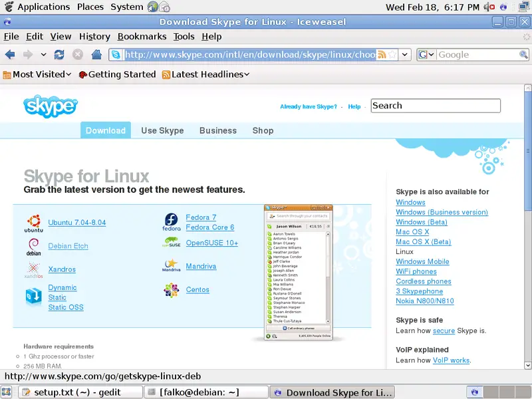Open the Edit menu
The height and width of the screenshot is (399, 532).
[35, 37]
